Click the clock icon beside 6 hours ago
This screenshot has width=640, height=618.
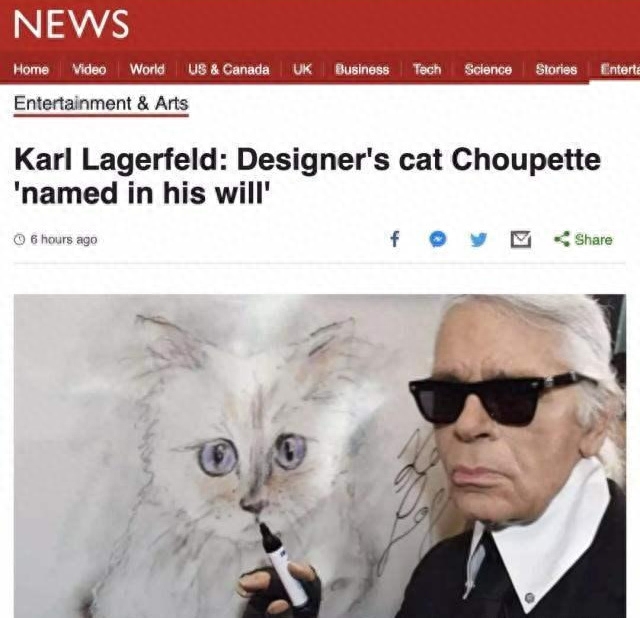pos(19,239)
